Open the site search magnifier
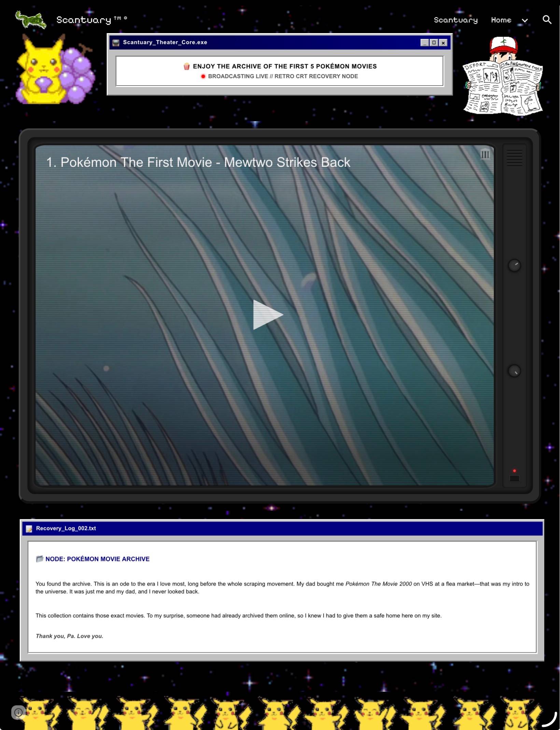Screen dimensions: 560x730 pyautogui.click(x=547, y=20)
